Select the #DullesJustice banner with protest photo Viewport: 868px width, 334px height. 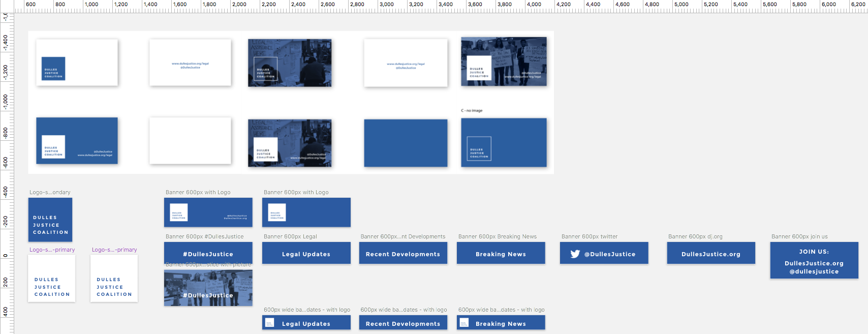(x=208, y=288)
